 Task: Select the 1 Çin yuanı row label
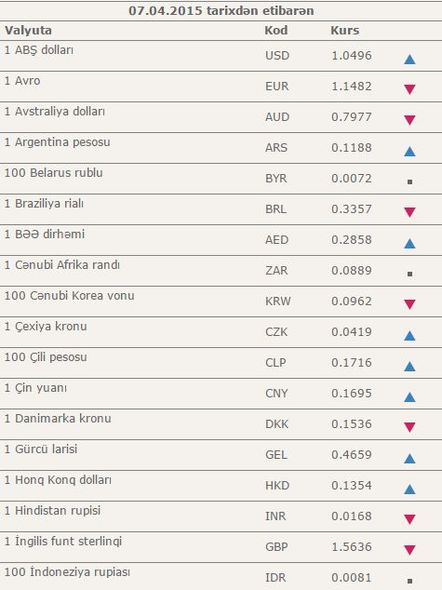point(35,388)
